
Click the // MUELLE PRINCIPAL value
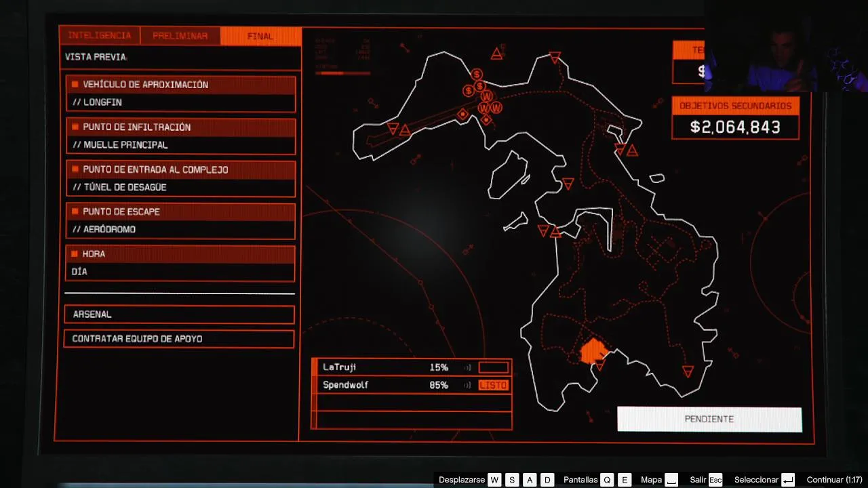[x=120, y=145]
